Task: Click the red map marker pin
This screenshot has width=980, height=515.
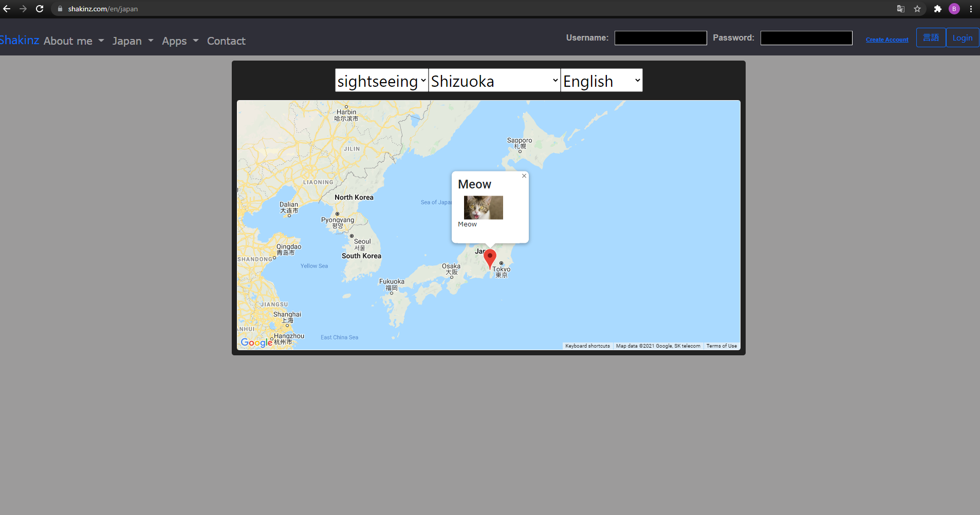Action: [490, 258]
